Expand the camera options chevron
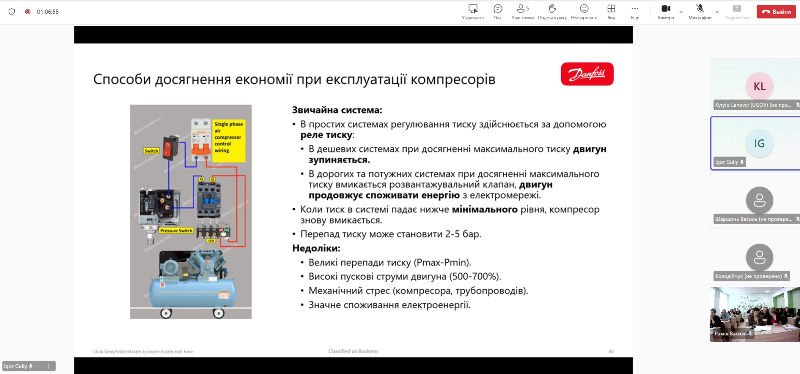Viewport: 800px width, 374px height. 681,11
